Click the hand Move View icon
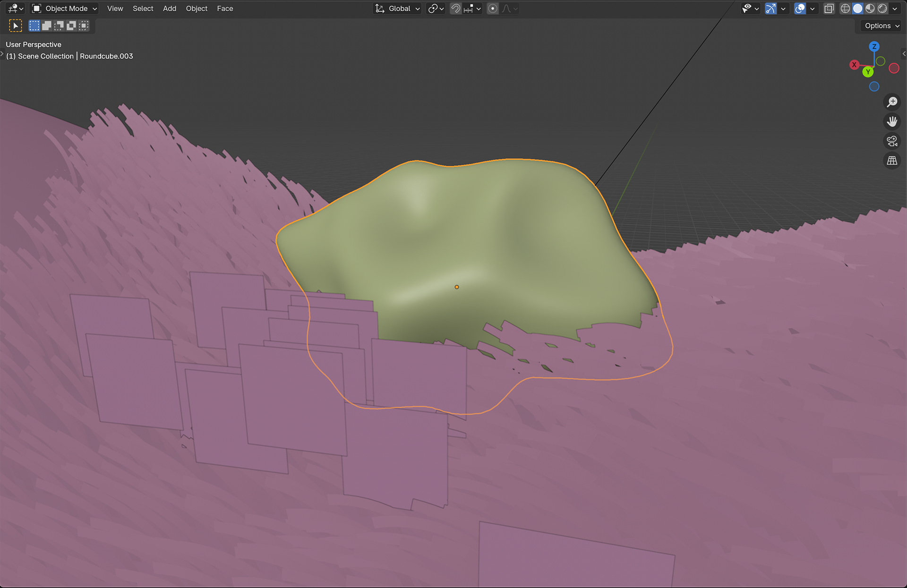 point(892,122)
